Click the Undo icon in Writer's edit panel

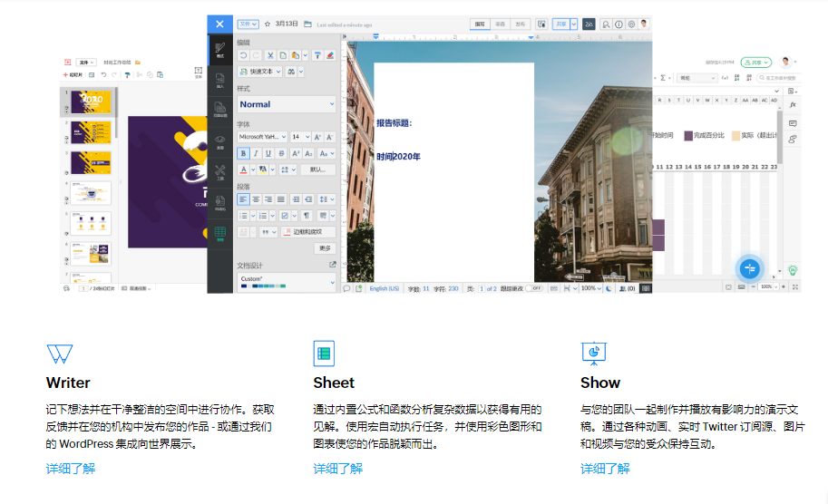pos(243,55)
